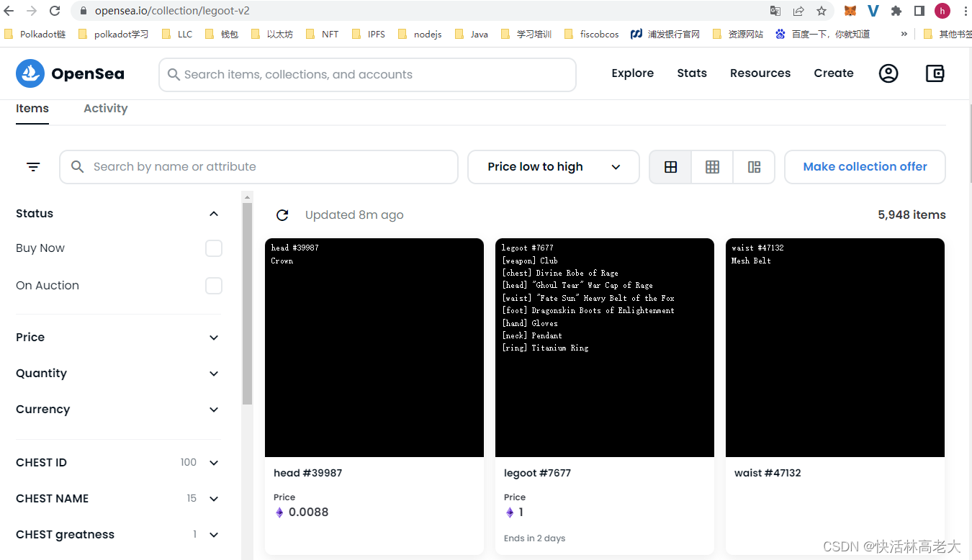972x560 pixels.
Task: Select the Items tab
Action: click(x=32, y=109)
